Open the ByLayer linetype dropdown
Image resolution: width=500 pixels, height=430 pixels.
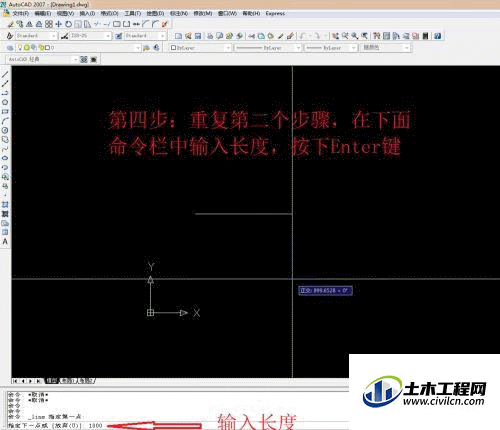(x=298, y=48)
